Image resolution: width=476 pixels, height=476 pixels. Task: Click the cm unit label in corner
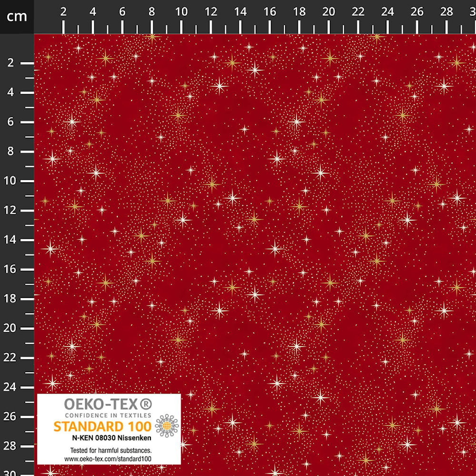click(17, 16)
